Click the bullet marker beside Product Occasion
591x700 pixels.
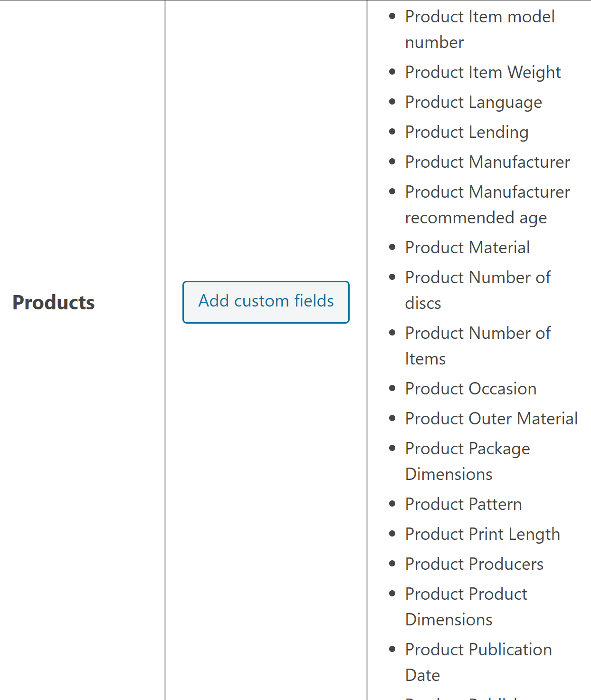coord(392,388)
